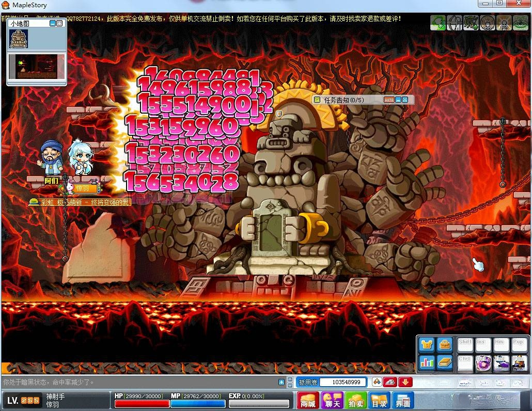
Task: Open the equipment window with shirt icon
Action: [x=427, y=345]
